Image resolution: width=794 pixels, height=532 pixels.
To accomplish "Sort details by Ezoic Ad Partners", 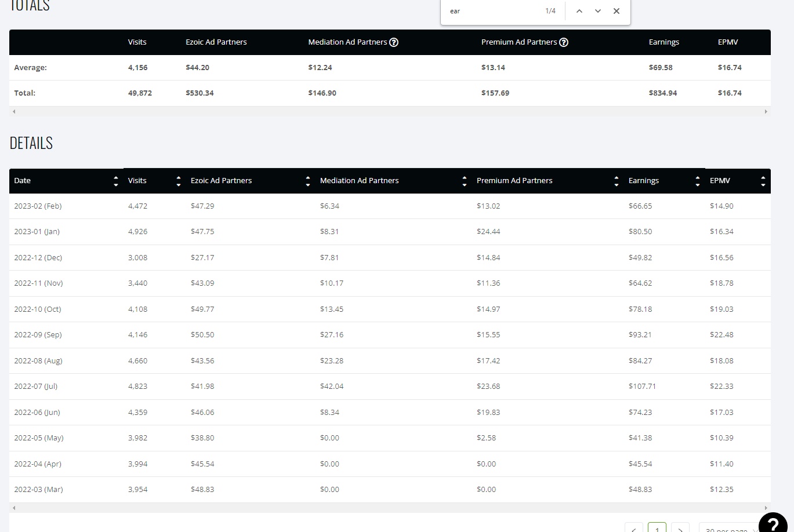I will coord(308,181).
